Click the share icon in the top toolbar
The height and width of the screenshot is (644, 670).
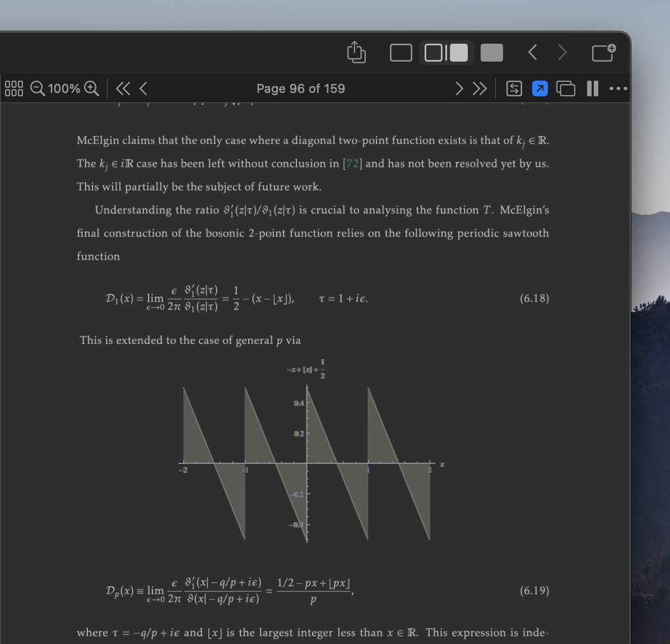356,52
